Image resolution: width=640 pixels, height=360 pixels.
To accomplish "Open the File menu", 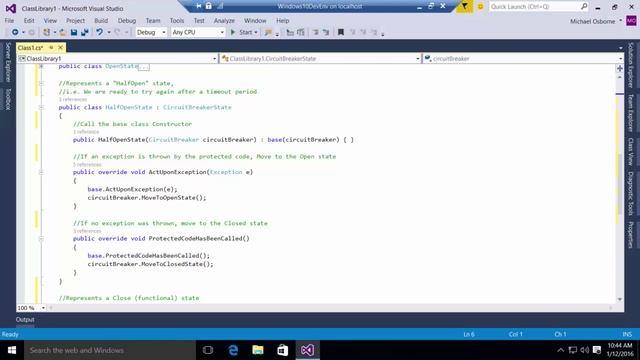I will [9, 20].
